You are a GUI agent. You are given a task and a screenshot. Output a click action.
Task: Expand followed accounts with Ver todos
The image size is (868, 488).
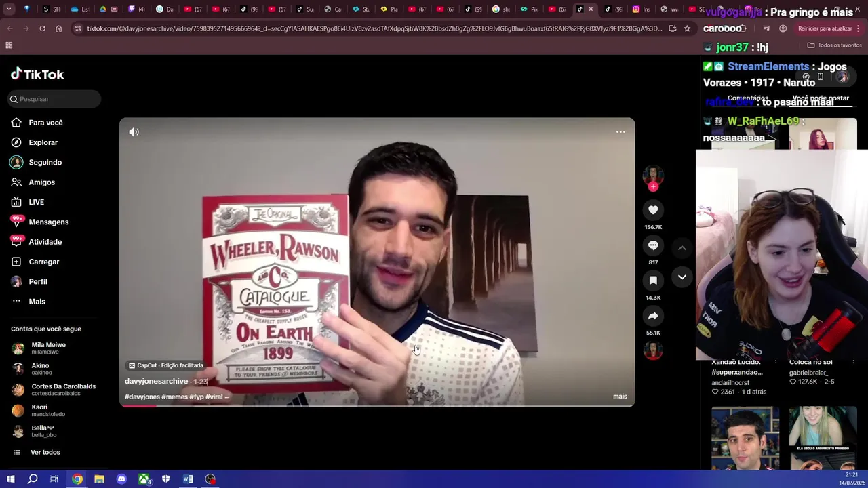pyautogui.click(x=45, y=453)
